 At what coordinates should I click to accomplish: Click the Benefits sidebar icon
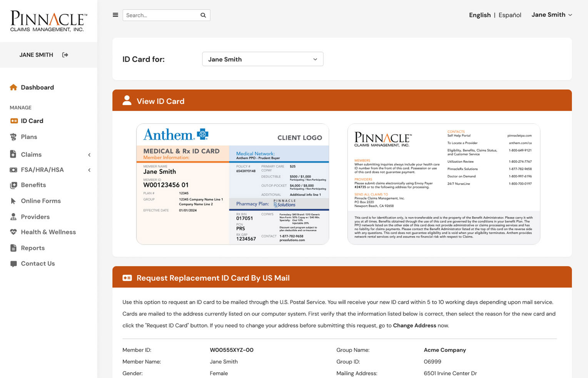13,185
